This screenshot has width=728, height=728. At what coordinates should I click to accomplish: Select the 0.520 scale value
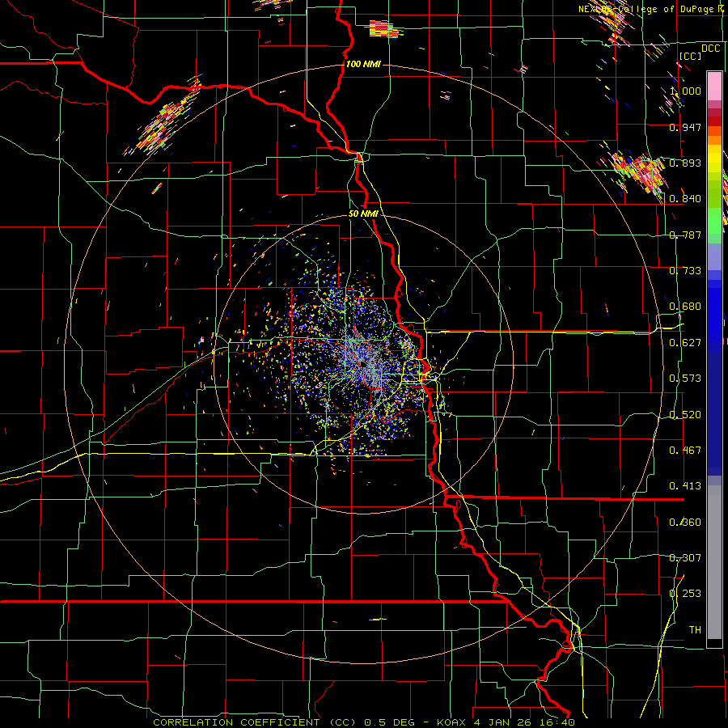(685, 415)
